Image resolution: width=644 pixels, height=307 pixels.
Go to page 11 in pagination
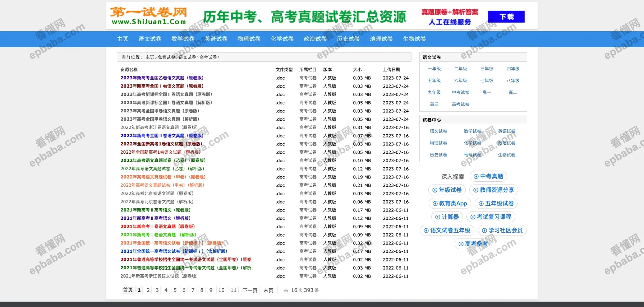(234, 290)
